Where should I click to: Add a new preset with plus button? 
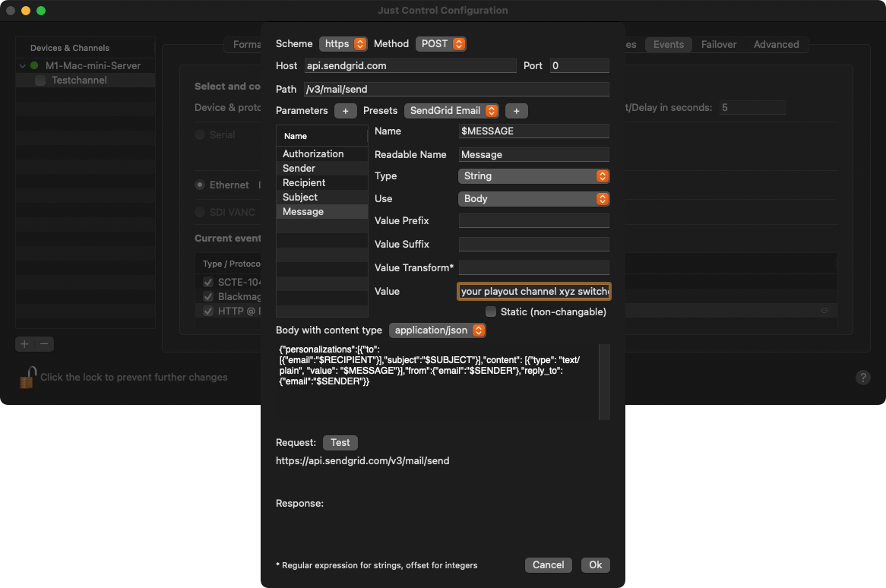point(516,111)
